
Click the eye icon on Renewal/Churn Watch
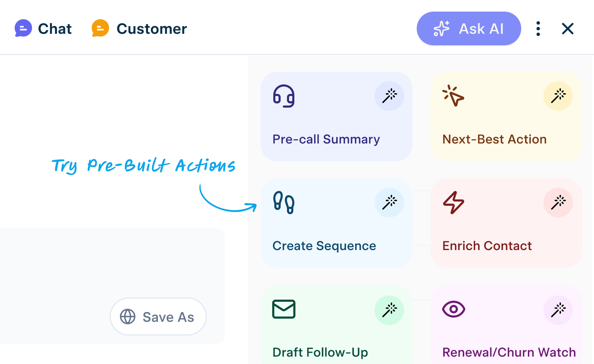453,309
